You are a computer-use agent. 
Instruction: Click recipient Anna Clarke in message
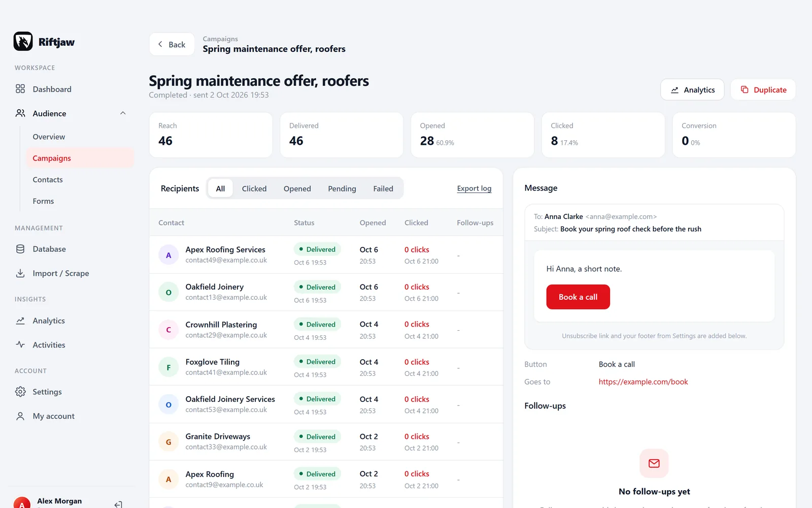point(563,216)
